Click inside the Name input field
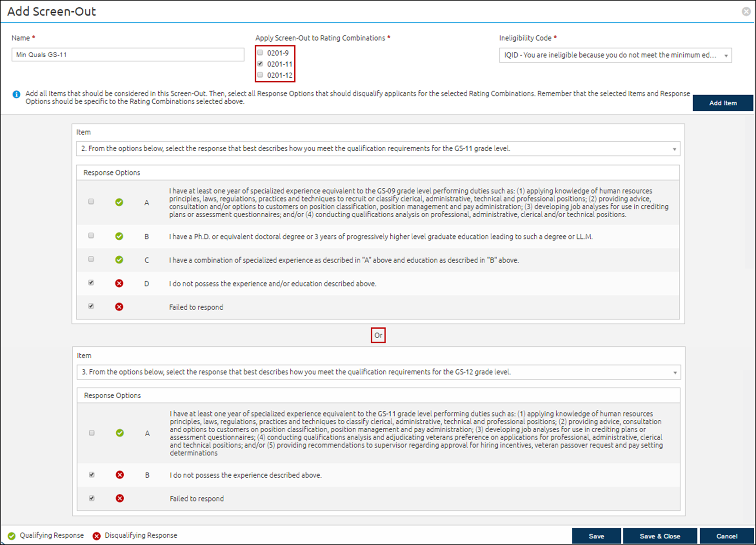 [x=127, y=54]
